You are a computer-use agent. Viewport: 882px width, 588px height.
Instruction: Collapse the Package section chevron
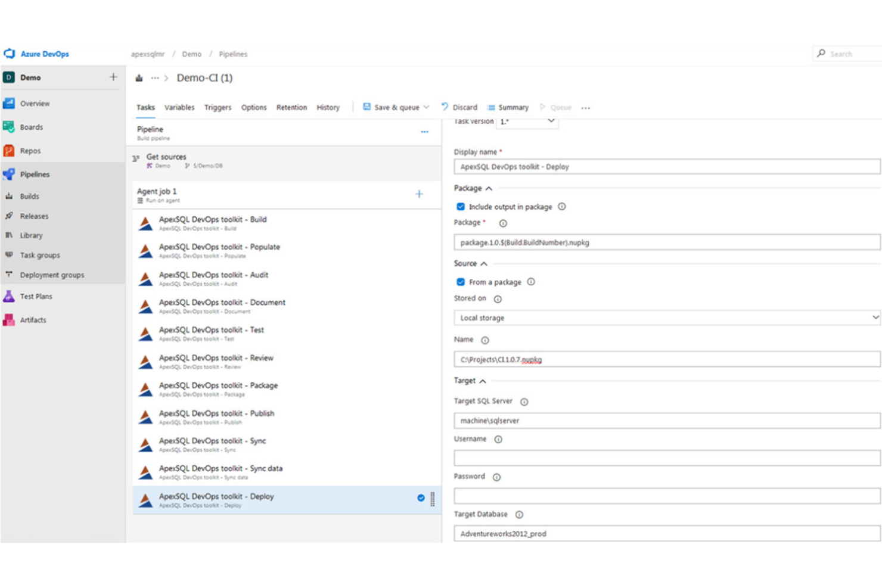click(x=489, y=188)
